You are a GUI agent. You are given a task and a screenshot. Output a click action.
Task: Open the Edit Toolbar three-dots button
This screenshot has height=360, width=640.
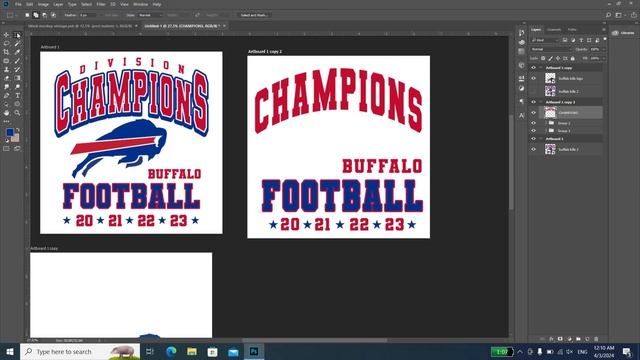[x=6, y=121]
